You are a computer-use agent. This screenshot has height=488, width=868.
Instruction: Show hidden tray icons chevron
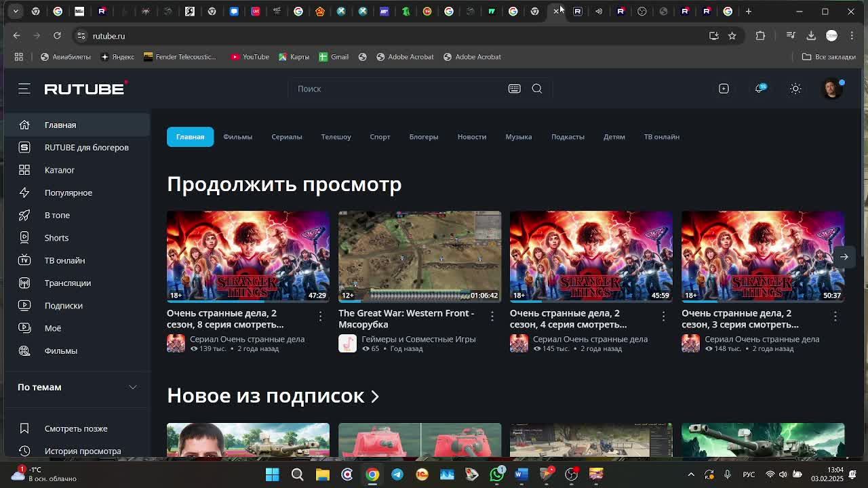[691, 474]
